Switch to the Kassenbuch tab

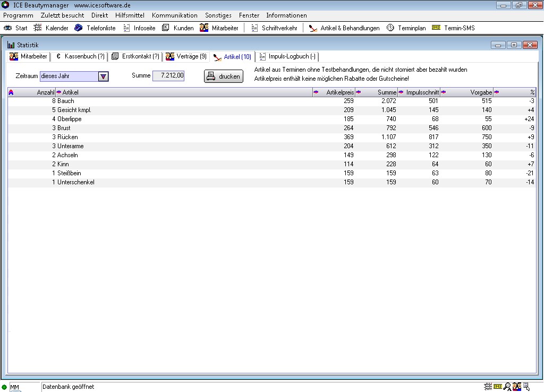80,56
